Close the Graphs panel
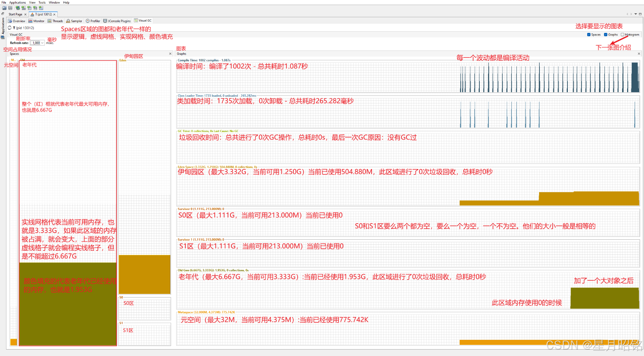Viewport: 644px width, 356px height. (639, 54)
